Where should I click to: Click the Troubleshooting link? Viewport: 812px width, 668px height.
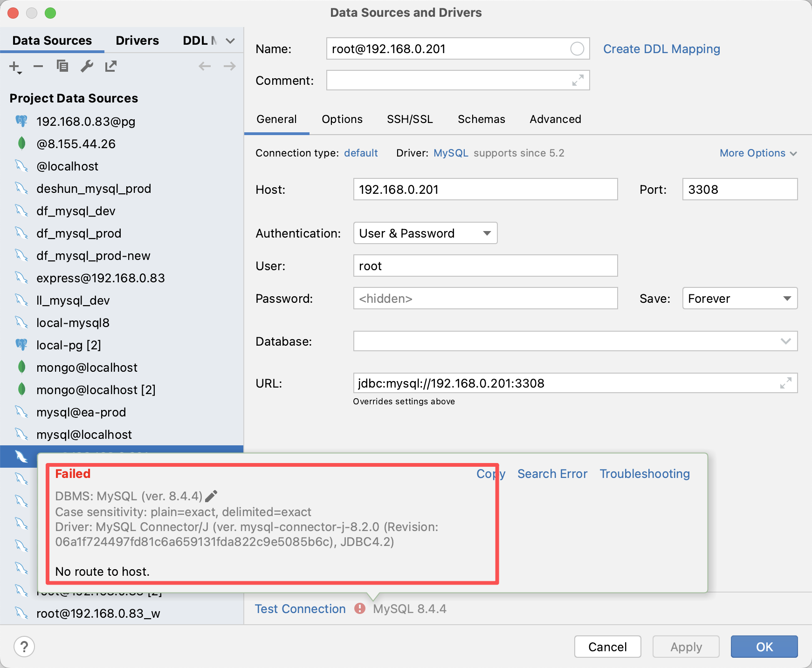tap(644, 474)
